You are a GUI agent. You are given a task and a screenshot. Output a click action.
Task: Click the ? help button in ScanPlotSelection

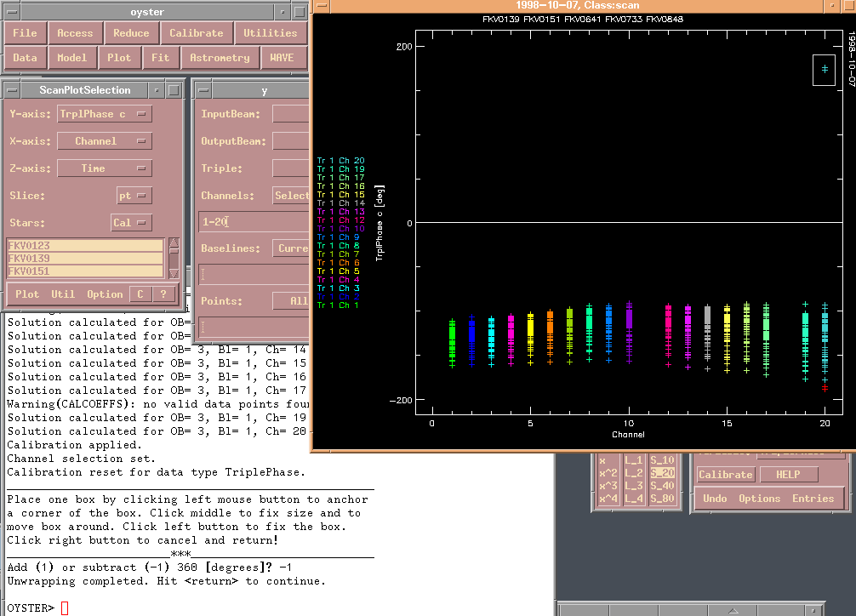point(163,294)
